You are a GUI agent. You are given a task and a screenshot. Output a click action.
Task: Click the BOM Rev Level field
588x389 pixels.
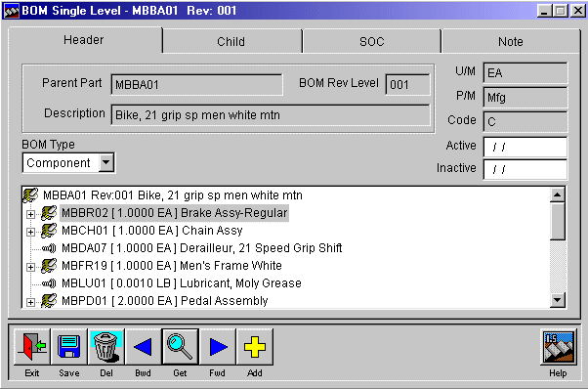point(407,84)
